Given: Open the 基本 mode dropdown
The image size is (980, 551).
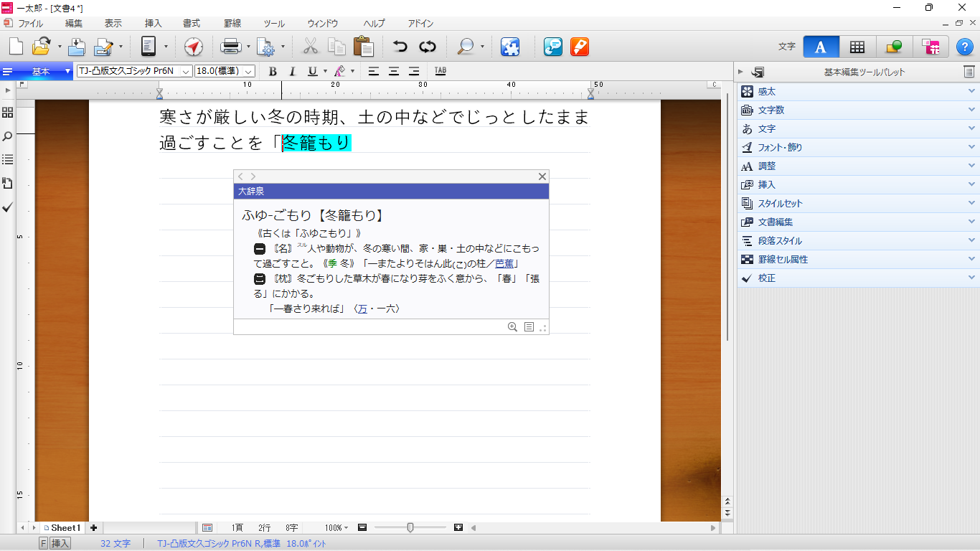Looking at the screenshot, I should pos(68,71).
